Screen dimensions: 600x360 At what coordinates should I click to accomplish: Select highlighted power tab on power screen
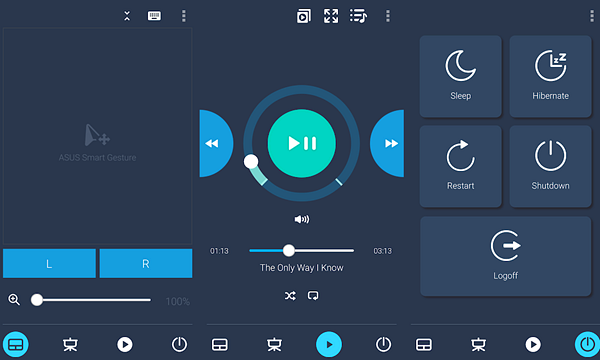(587, 344)
